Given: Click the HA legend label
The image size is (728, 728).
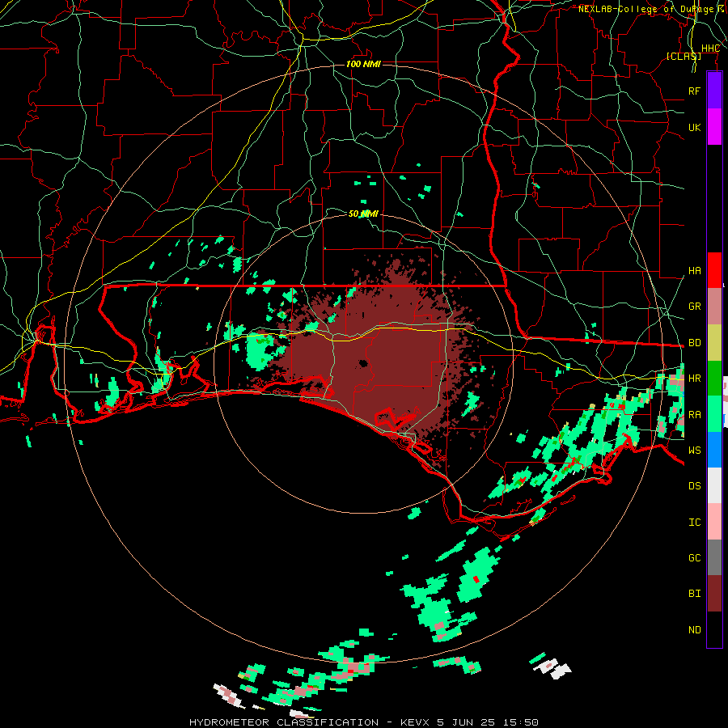Looking at the screenshot, I should [694, 271].
